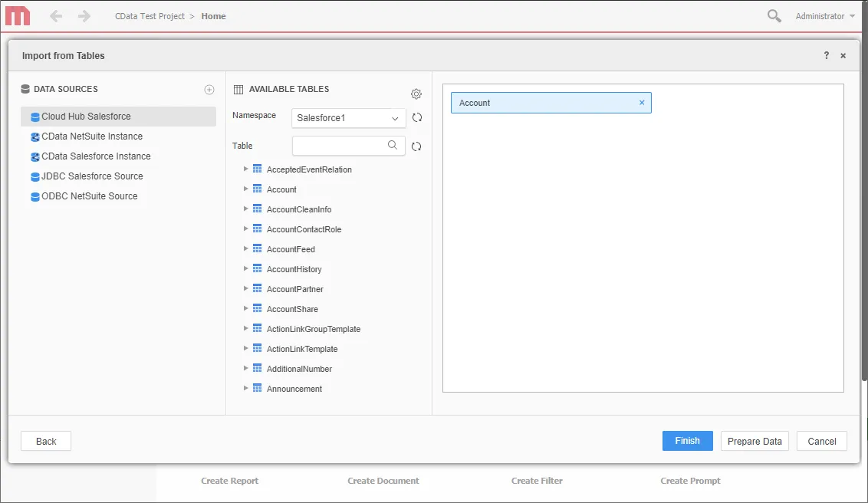Open search using the magnifier icon
Screen dimensions: 868x503
click(x=773, y=15)
